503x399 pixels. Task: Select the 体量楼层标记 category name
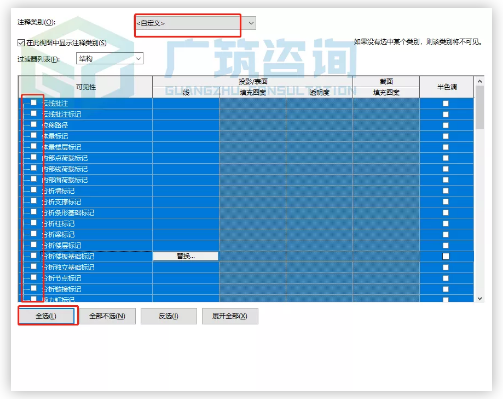tap(62, 147)
